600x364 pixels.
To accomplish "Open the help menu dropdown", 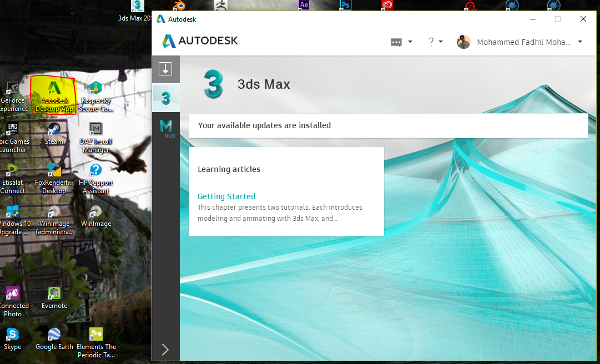I will (x=436, y=42).
